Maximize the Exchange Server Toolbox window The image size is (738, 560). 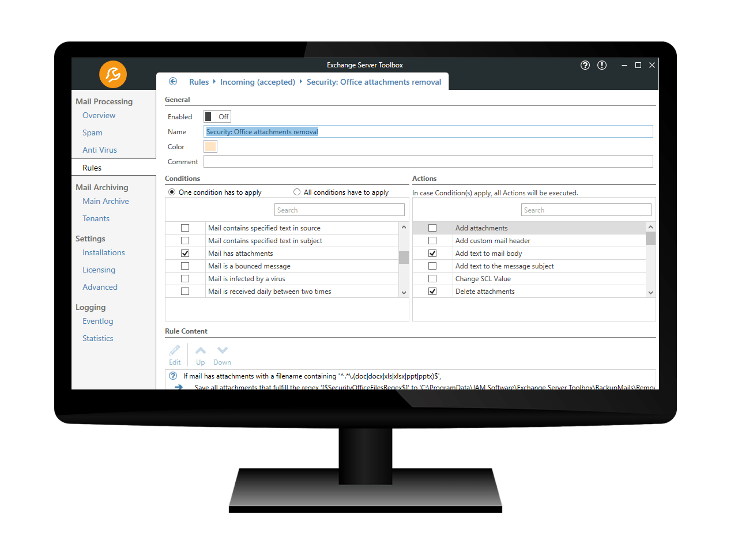pos(638,65)
